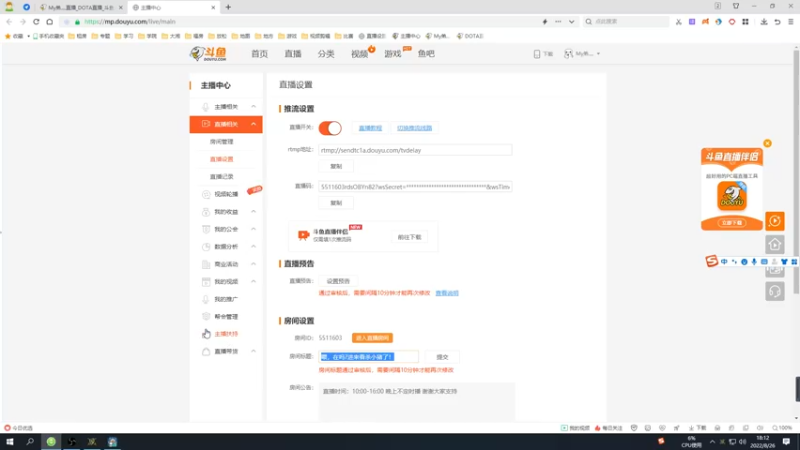Click the icon beside 帮会管理
This screenshot has width=800, height=450.
(206, 316)
